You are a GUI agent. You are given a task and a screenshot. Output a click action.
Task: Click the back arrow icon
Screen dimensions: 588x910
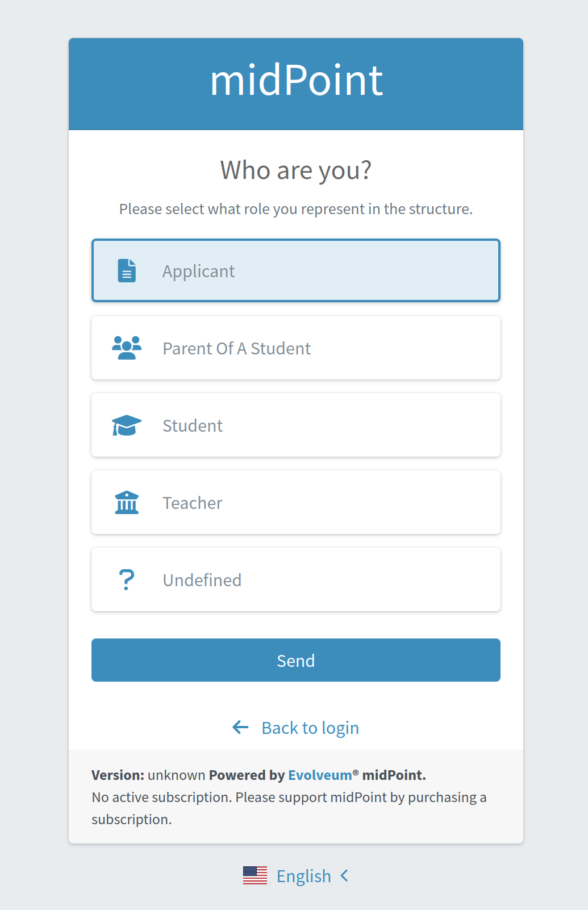pyautogui.click(x=241, y=728)
